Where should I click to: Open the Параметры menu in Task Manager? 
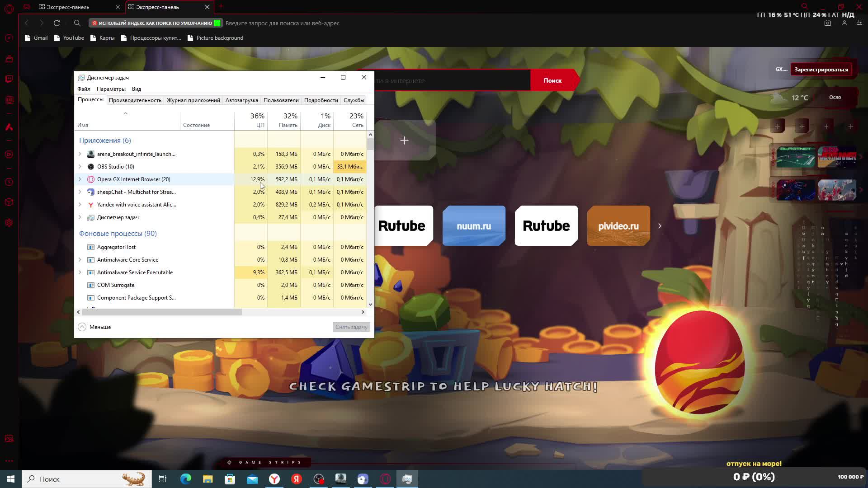coord(111,89)
